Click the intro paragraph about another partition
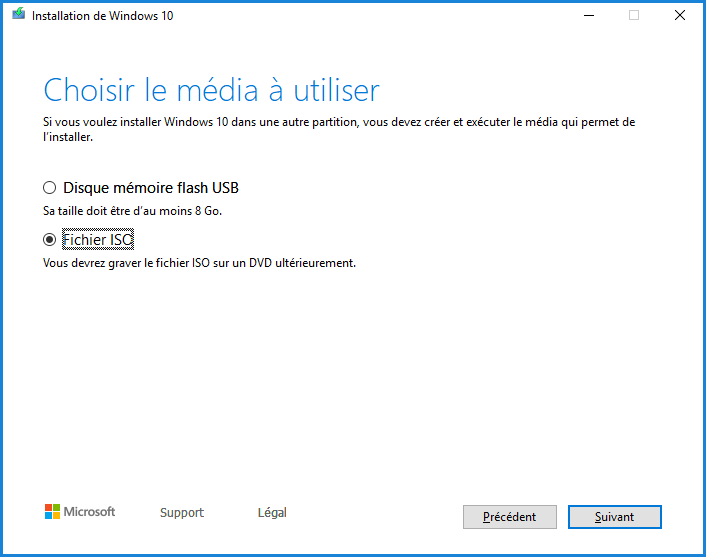 point(339,123)
